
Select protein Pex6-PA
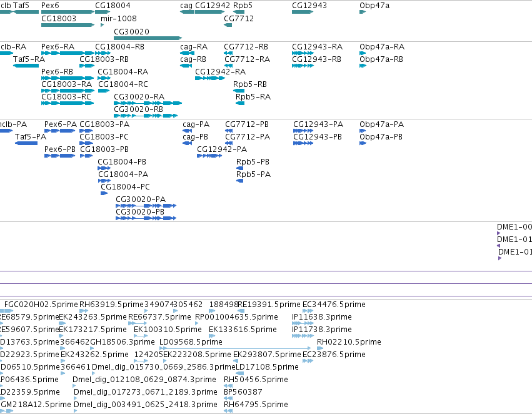pyautogui.click(x=61, y=124)
